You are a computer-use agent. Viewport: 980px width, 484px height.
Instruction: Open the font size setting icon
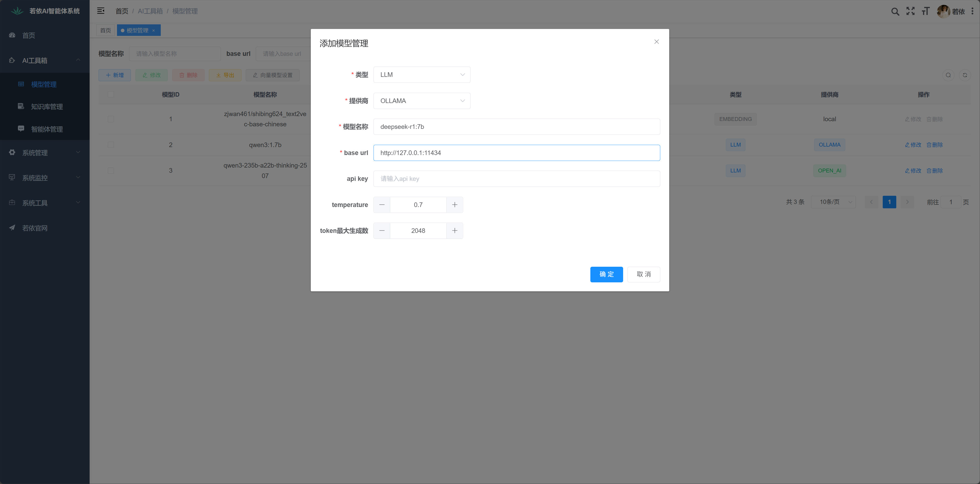pyautogui.click(x=925, y=12)
